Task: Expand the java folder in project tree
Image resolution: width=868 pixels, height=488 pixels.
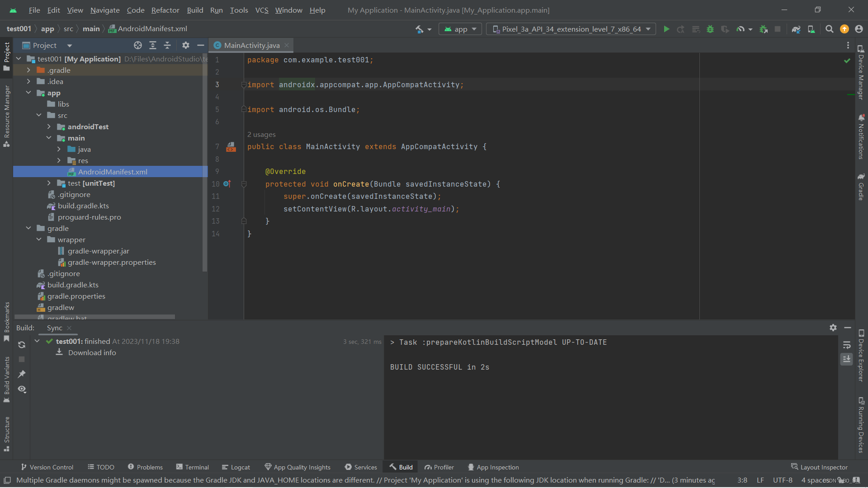Action: [x=59, y=149]
